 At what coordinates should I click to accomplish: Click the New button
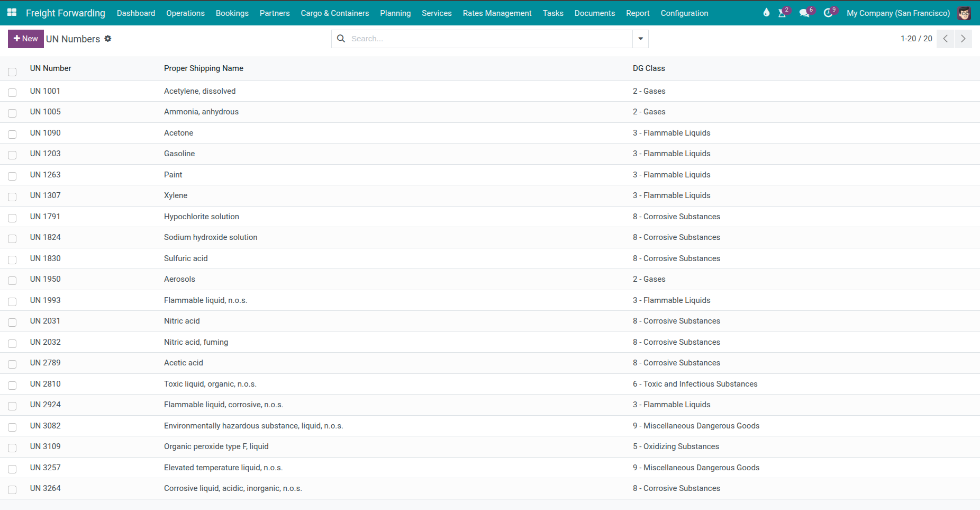click(x=26, y=39)
